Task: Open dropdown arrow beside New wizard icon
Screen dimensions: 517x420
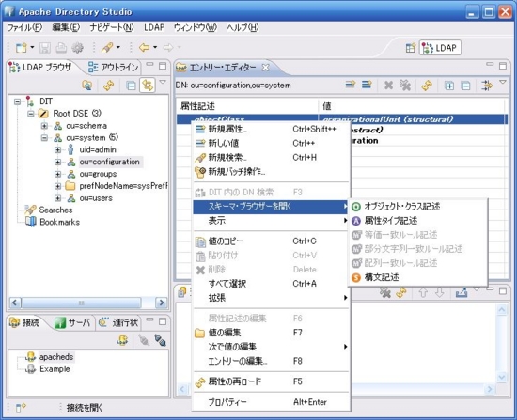Action: click(32, 48)
